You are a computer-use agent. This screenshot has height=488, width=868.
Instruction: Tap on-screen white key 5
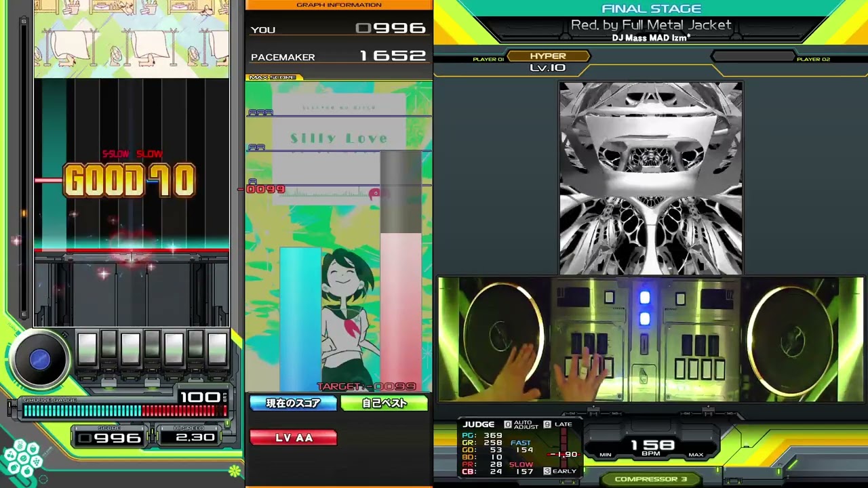174,349
